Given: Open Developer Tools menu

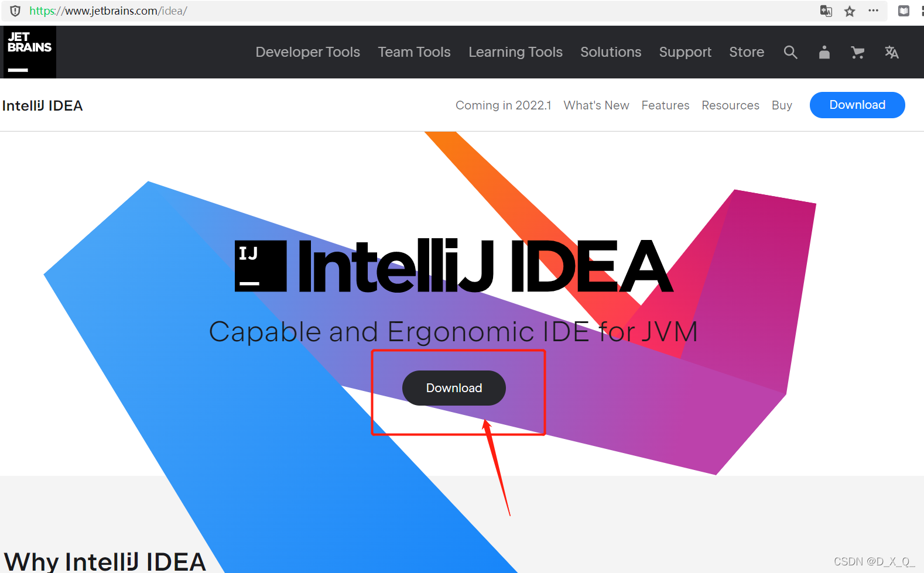Looking at the screenshot, I should point(308,52).
